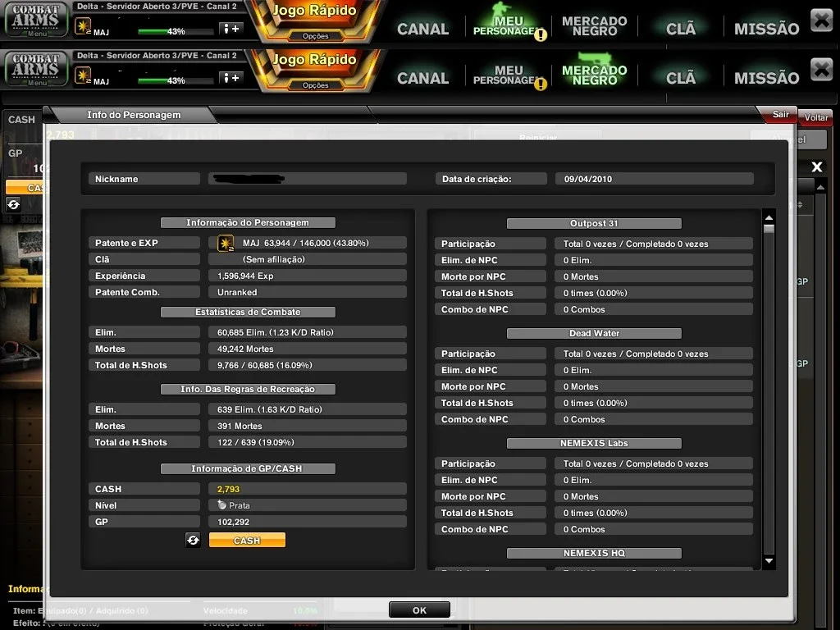Open MISSÃO tab in second header
This screenshot has width=840, height=630.
tap(766, 78)
